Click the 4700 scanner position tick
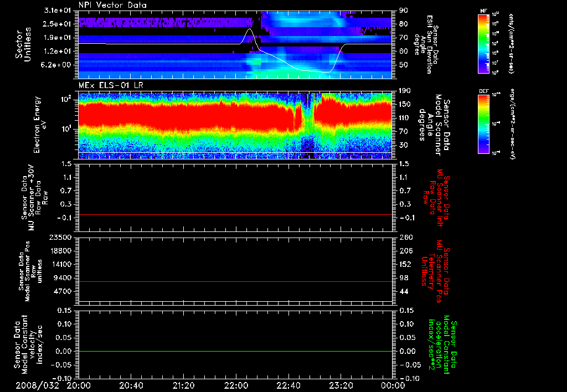 click(x=63, y=291)
